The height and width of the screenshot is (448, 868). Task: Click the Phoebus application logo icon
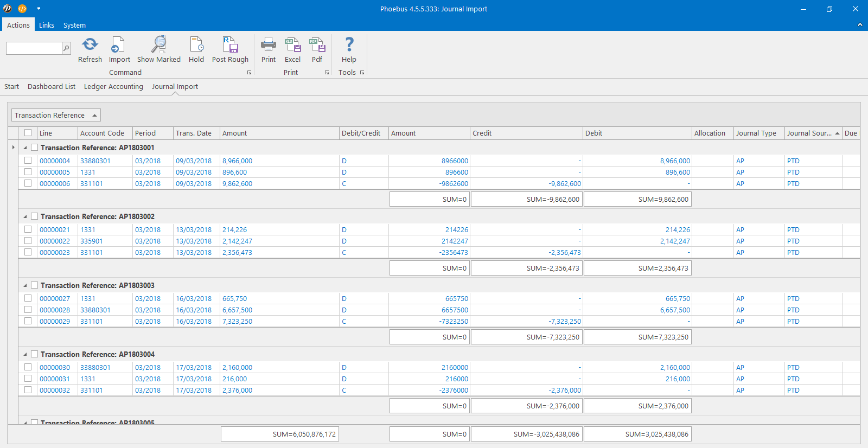pos(8,9)
